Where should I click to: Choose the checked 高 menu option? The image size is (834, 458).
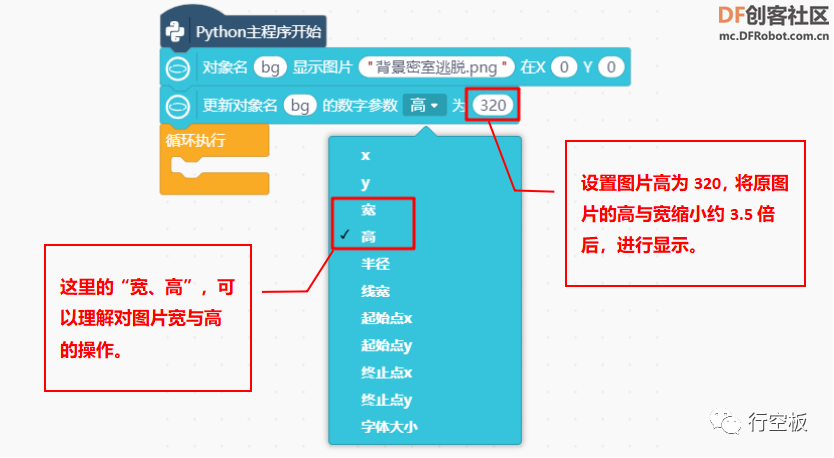pyautogui.click(x=369, y=237)
